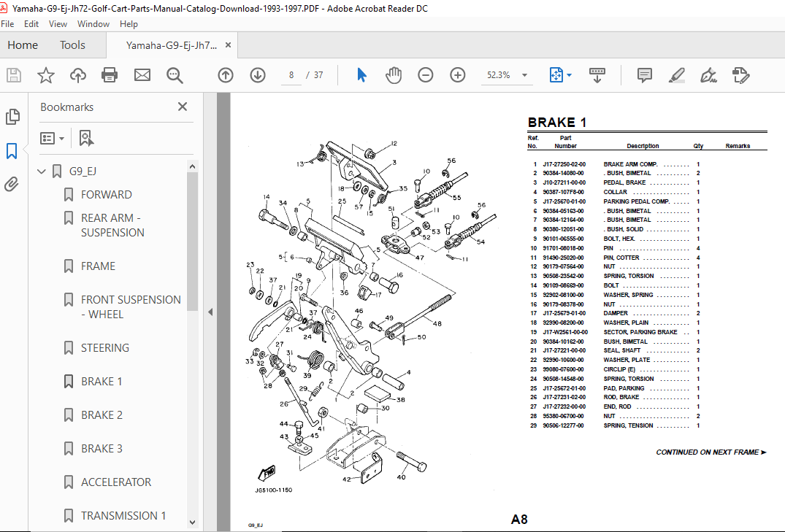The image size is (785, 532).
Task: Switch to the Home tab
Action: point(23,45)
